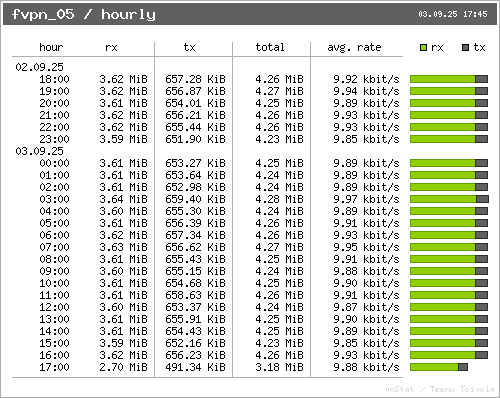The image size is (500, 398).
Task: Click tx value 655.44 KiB
Action: point(195,127)
